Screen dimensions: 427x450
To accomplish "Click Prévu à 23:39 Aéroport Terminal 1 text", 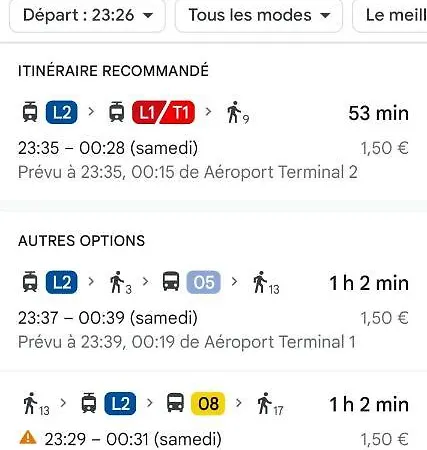I will point(187,342).
